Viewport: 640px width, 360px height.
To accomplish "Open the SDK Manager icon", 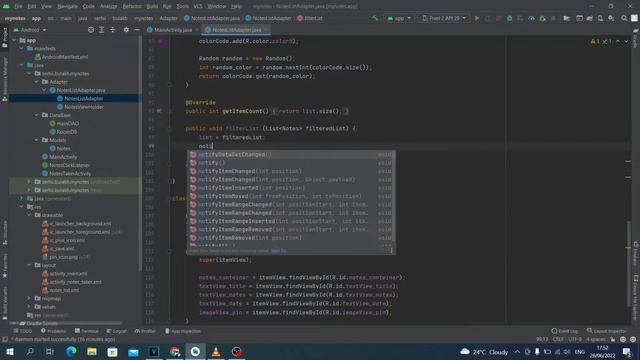I will pyautogui.click(x=611, y=18).
